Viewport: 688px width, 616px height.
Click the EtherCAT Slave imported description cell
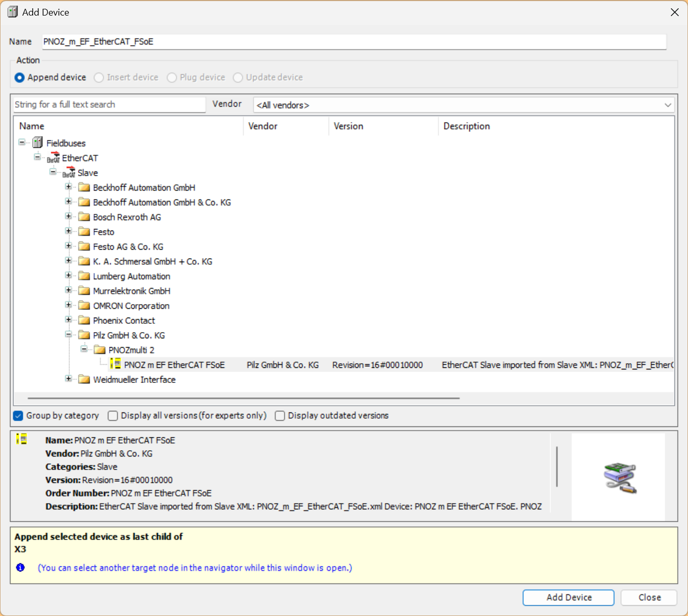(557, 365)
